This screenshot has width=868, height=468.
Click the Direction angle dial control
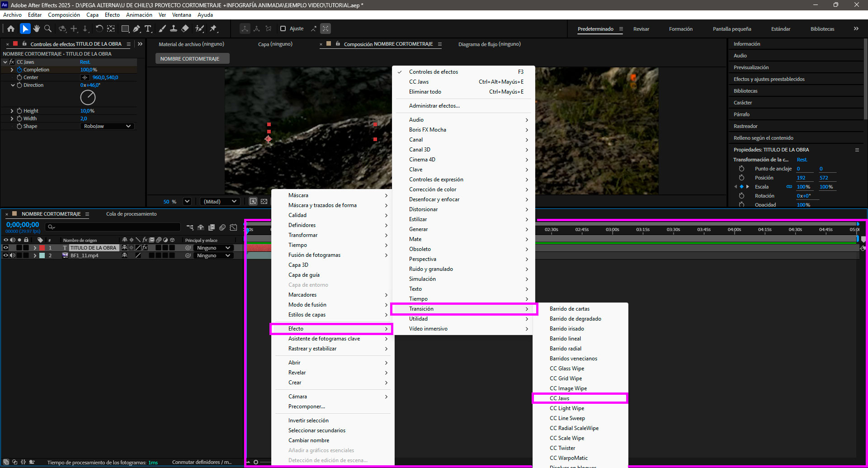88,97
